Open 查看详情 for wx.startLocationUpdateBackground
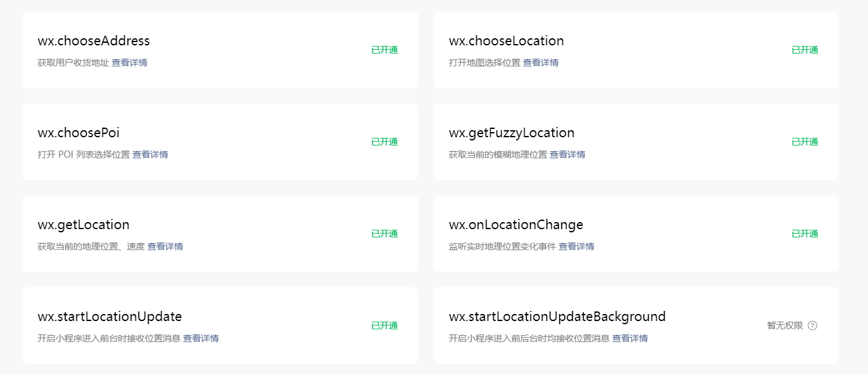 pyautogui.click(x=630, y=338)
